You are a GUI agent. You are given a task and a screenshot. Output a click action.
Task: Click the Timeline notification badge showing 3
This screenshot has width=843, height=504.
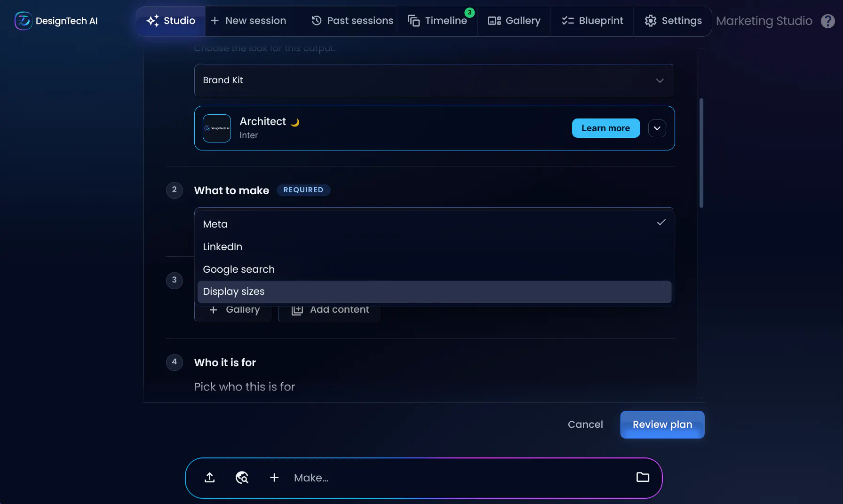pyautogui.click(x=469, y=13)
